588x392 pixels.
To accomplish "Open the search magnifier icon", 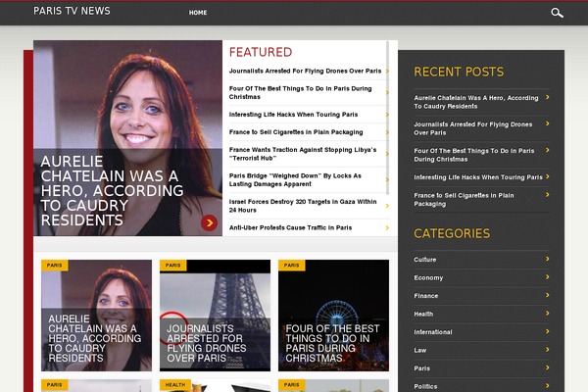I will click(x=557, y=13).
